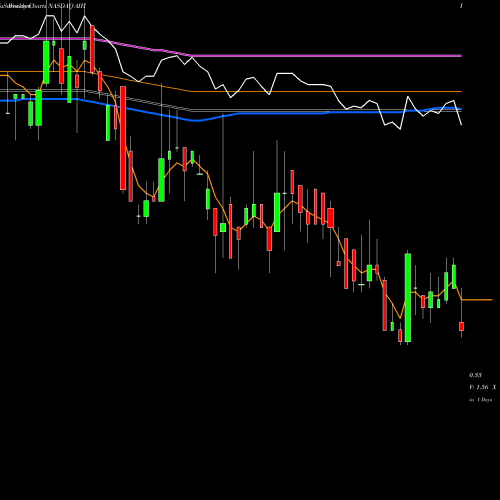
Task: Select the last red candle at far right
Action: [461, 326]
